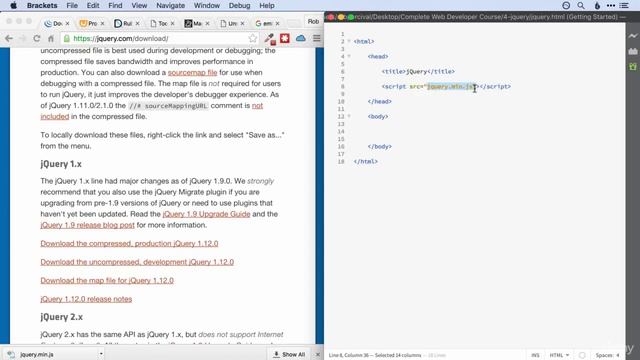Open the jQuery 1.9 Upgrade Guide link
This screenshot has height=360, width=640.
point(206,214)
